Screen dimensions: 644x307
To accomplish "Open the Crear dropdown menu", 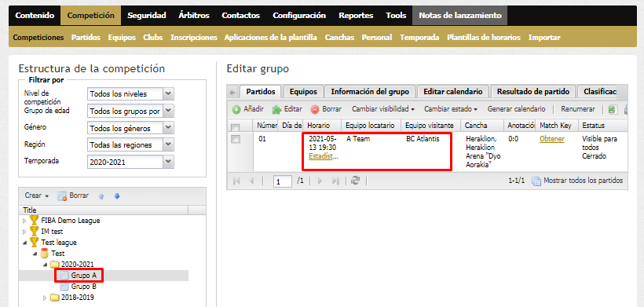I will [37, 196].
